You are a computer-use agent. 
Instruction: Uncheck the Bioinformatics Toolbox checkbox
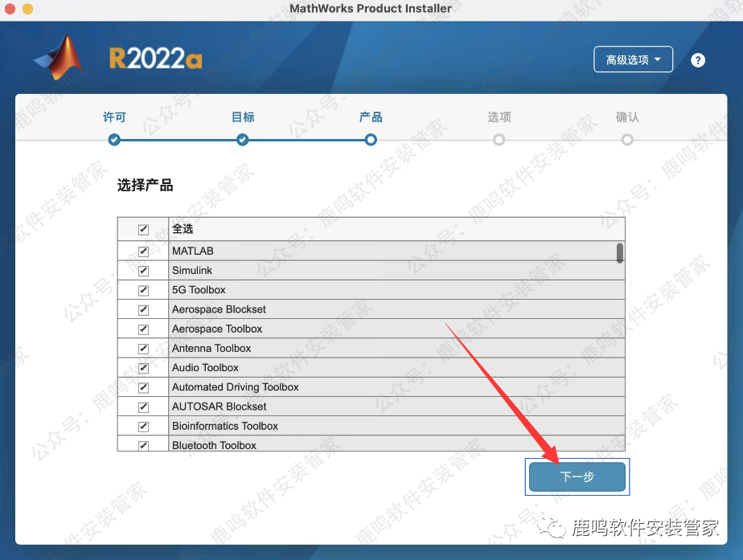(x=144, y=426)
